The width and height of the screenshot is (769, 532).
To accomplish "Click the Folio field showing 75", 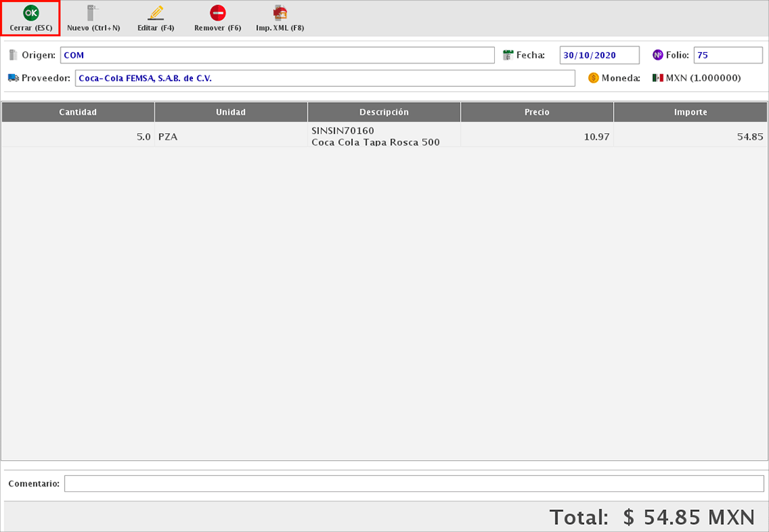I will pos(728,55).
